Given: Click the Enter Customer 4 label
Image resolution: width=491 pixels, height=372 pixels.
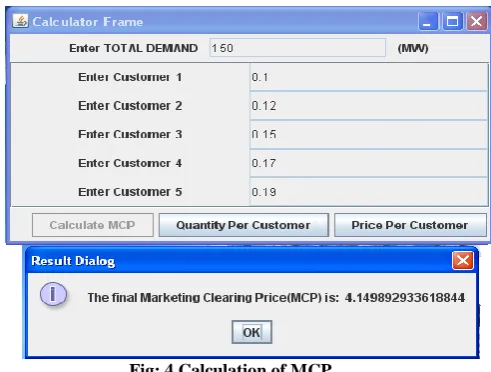Looking at the screenshot, I should 130,163.
